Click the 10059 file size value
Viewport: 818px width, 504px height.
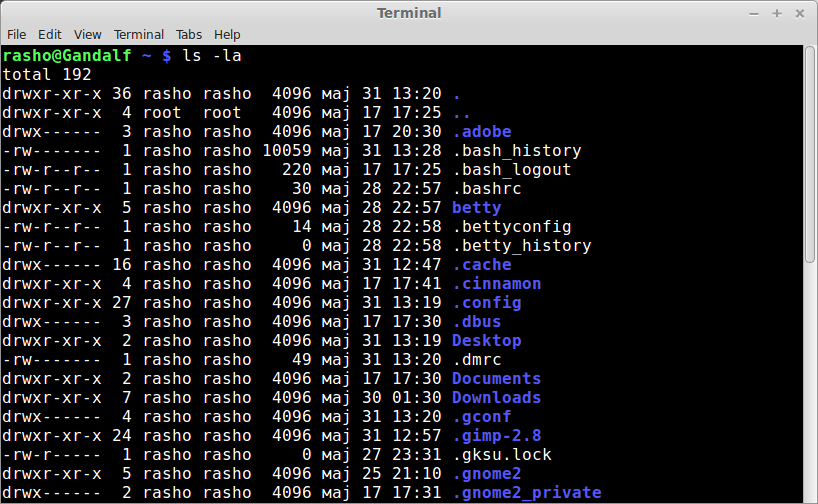(287, 151)
